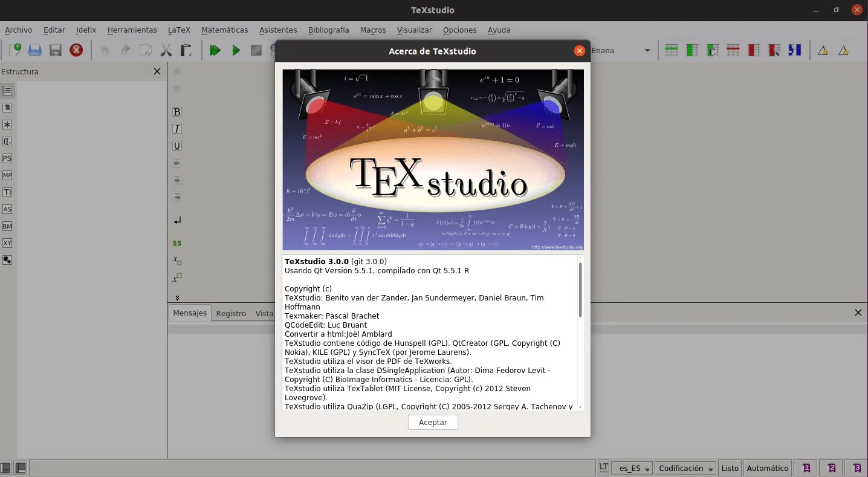The width and height of the screenshot is (868, 477).
Task: Switch to the Mensajes tab
Action: (x=190, y=313)
